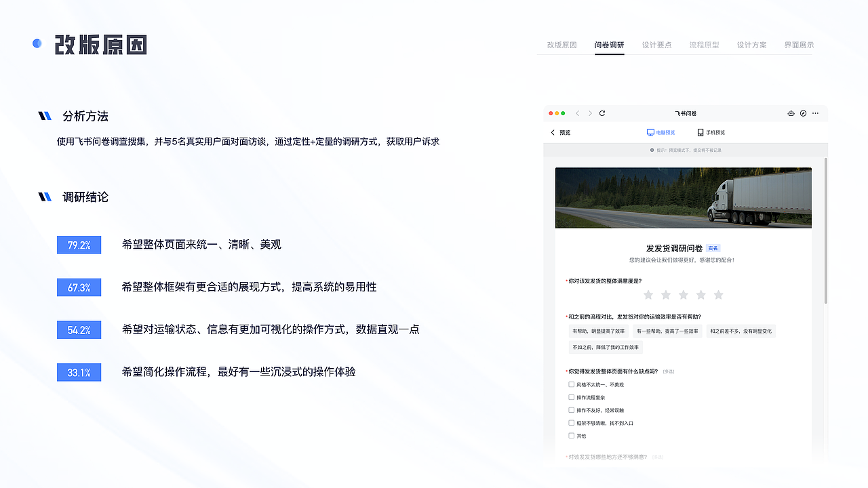Check the 操作流程复杂 option
Viewport: 868px width, 488px height.
point(571,396)
